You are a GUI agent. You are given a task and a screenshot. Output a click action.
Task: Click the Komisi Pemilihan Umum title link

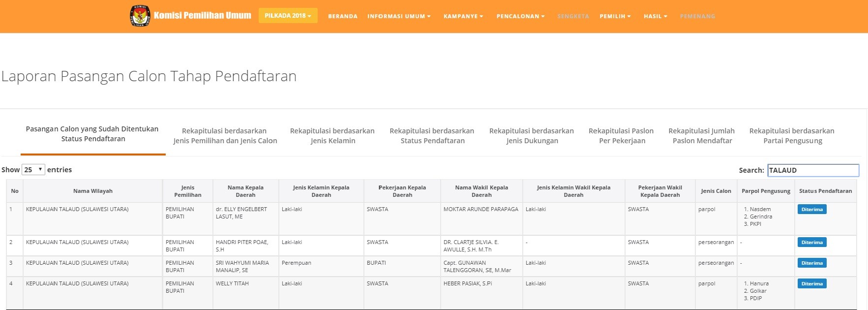coord(202,16)
